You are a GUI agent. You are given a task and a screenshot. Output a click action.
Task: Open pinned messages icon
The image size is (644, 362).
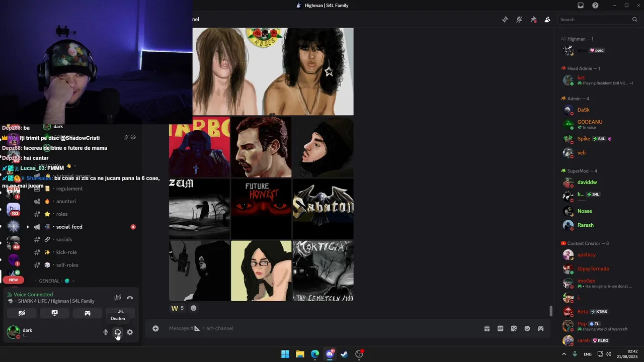[533, 20]
